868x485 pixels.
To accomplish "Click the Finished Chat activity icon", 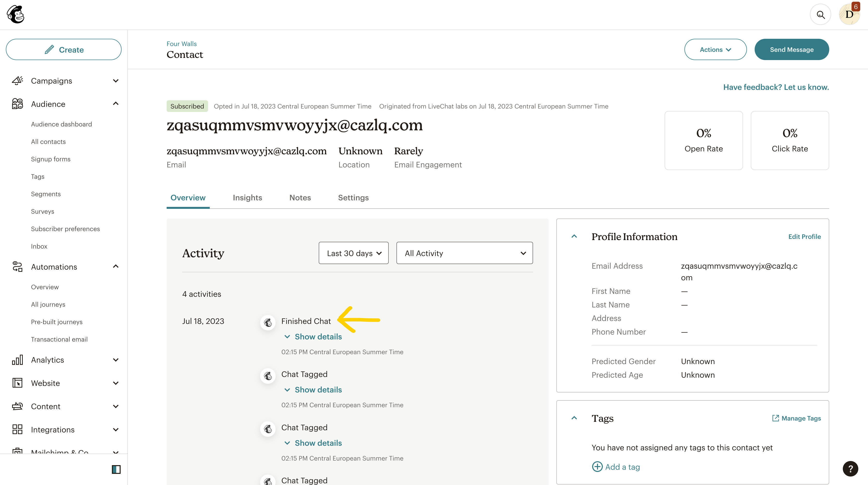I will tap(268, 322).
